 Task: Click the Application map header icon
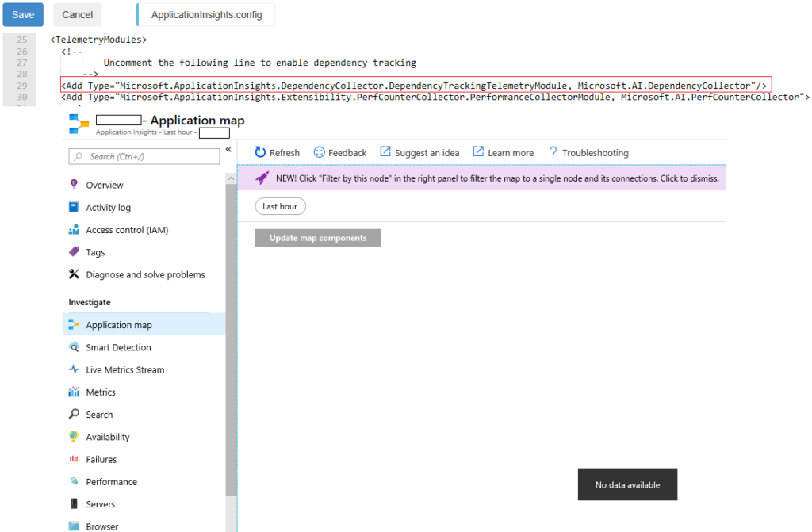coord(79,124)
